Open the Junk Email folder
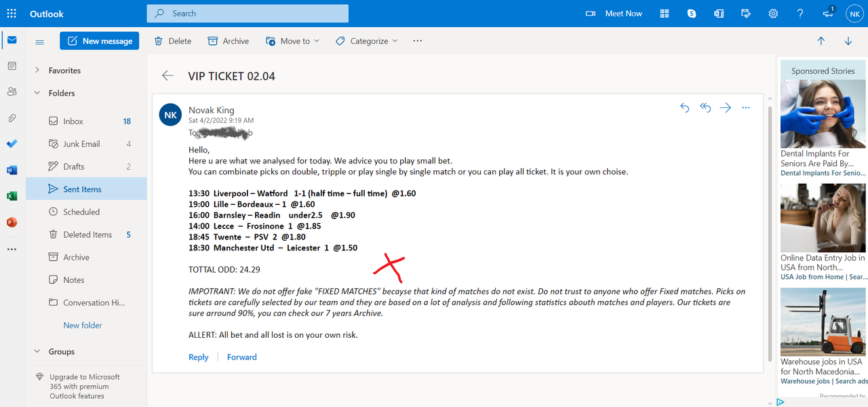The image size is (868, 407). [x=86, y=144]
